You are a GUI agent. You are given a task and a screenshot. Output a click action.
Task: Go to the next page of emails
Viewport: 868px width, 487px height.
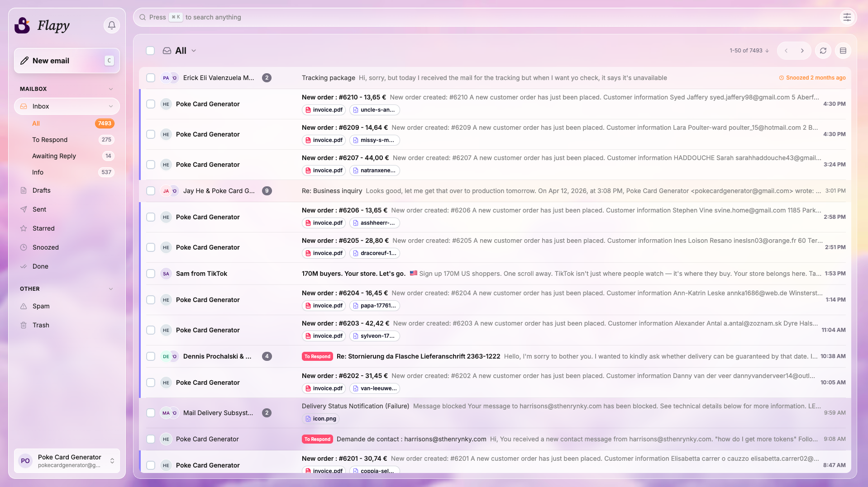[802, 51]
